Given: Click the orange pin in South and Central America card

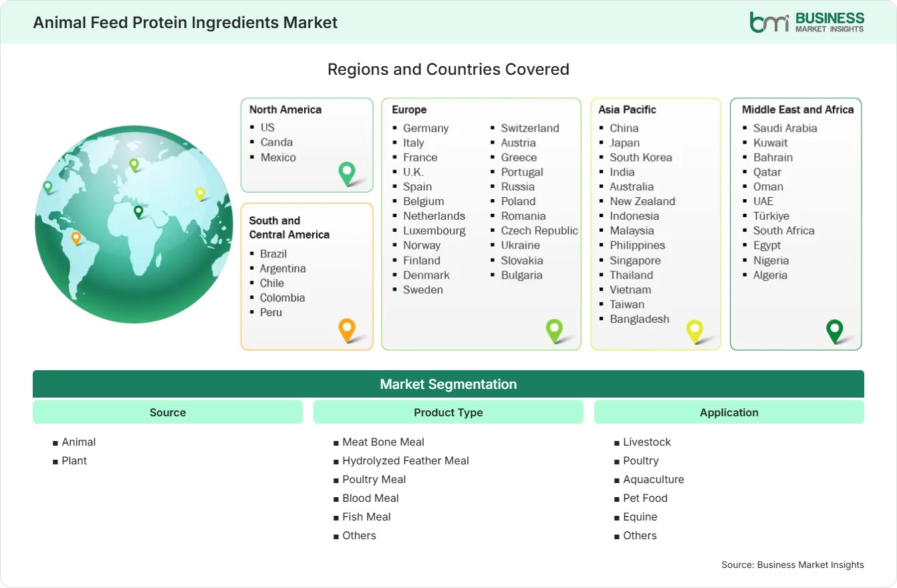Looking at the screenshot, I should (x=346, y=330).
